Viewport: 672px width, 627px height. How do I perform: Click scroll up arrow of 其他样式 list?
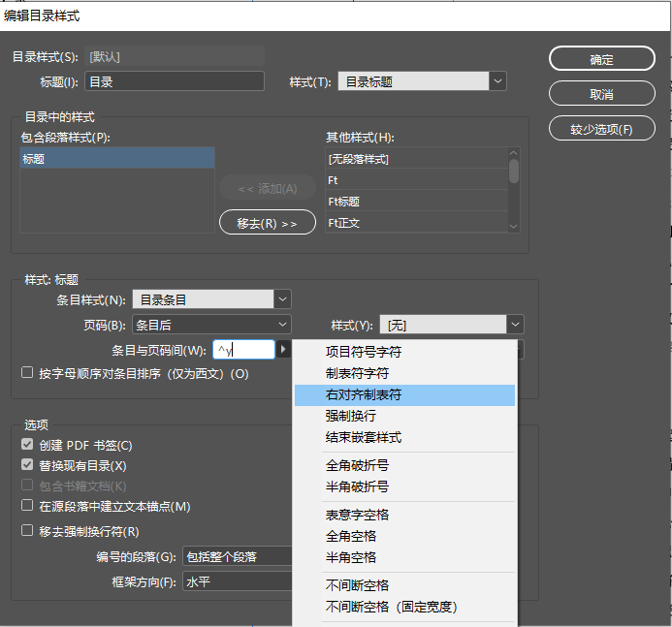(x=513, y=153)
